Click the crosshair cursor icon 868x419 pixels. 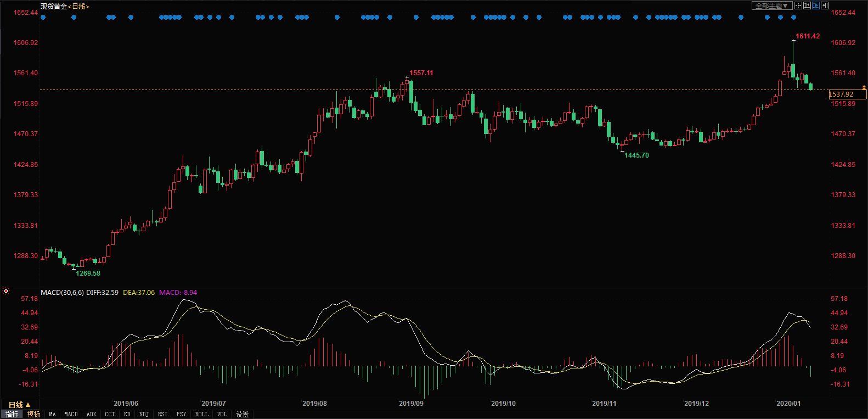point(798,6)
